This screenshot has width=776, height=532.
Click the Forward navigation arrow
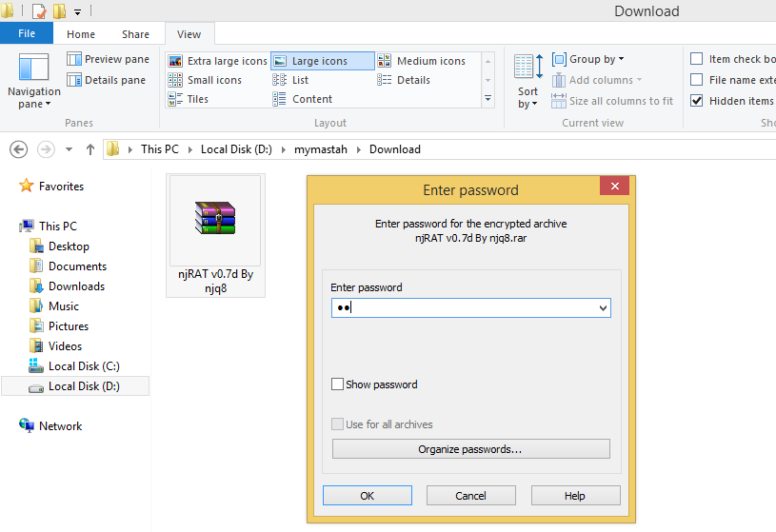click(46, 149)
